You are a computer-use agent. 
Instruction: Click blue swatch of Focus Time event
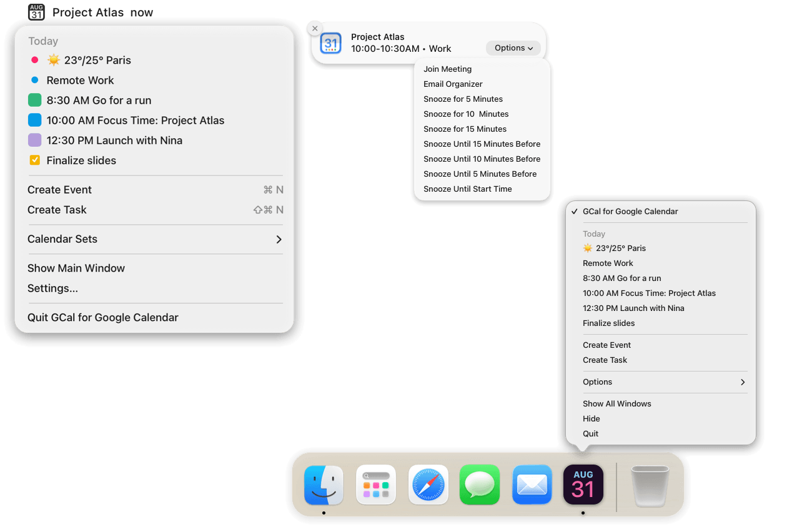[x=35, y=120]
